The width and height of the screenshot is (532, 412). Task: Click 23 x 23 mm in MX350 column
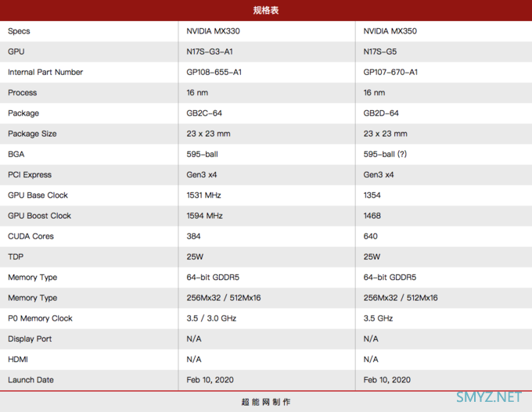click(x=386, y=134)
